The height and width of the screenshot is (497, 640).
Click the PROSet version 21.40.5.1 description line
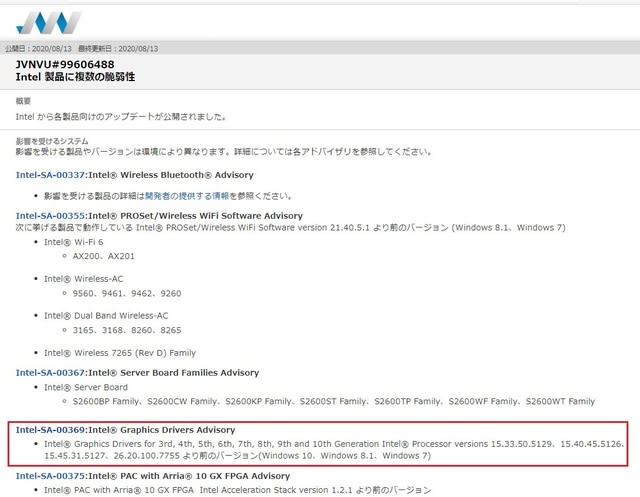click(x=290, y=227)
